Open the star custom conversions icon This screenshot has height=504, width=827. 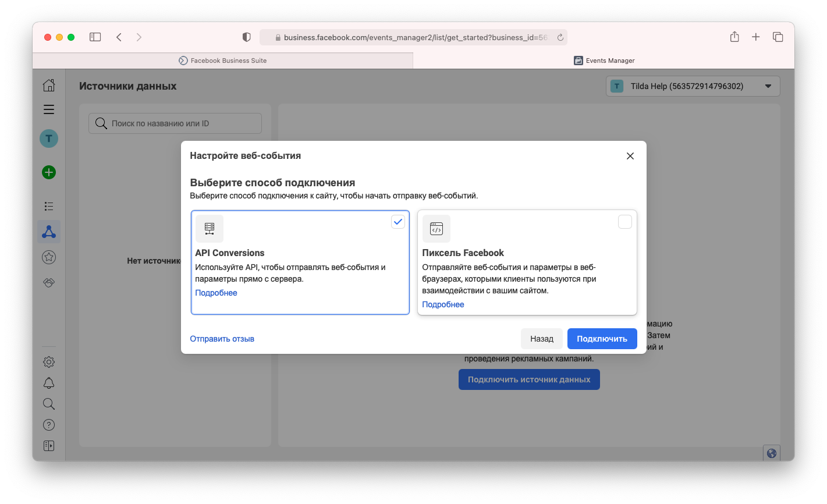coord(49,257)
